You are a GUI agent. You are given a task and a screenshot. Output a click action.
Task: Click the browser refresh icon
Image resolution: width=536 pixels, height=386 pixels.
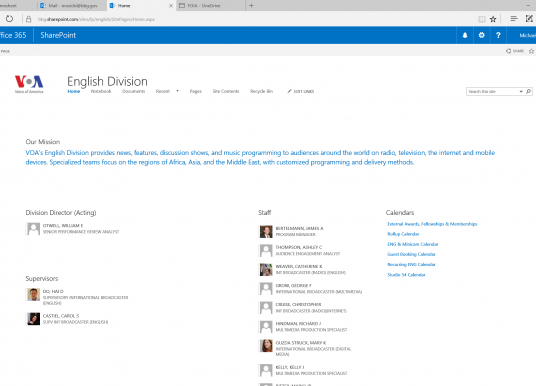[x=9, y=19]
